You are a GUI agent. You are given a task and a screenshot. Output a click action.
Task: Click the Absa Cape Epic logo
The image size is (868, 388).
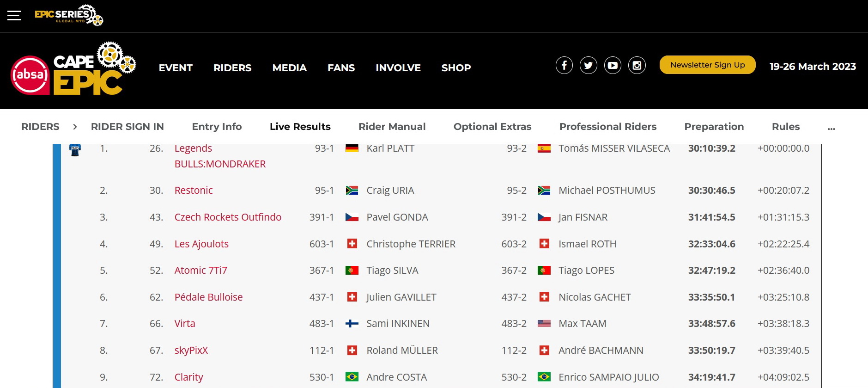click(73, 69)
